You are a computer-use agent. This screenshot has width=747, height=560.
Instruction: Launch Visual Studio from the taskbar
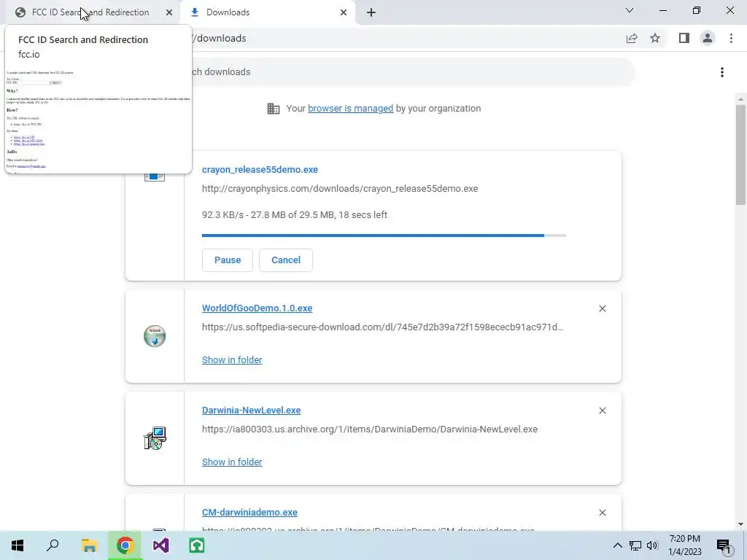161,545
